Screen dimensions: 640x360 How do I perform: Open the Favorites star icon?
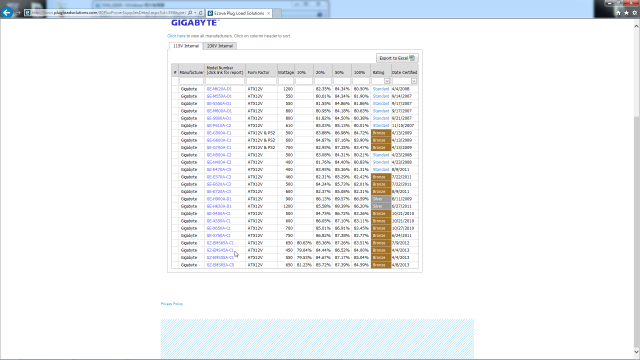(627, 13)
